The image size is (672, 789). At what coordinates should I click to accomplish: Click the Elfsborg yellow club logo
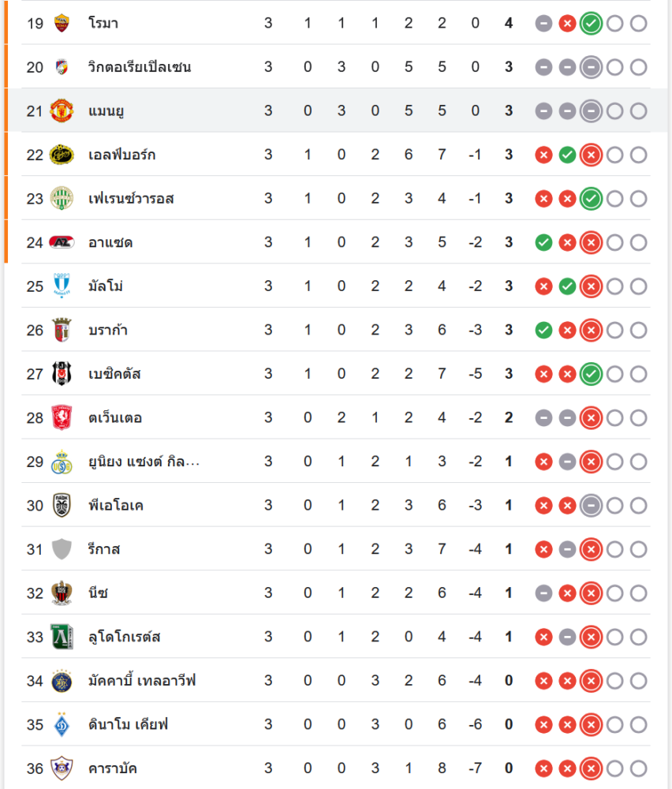[62, 155]
